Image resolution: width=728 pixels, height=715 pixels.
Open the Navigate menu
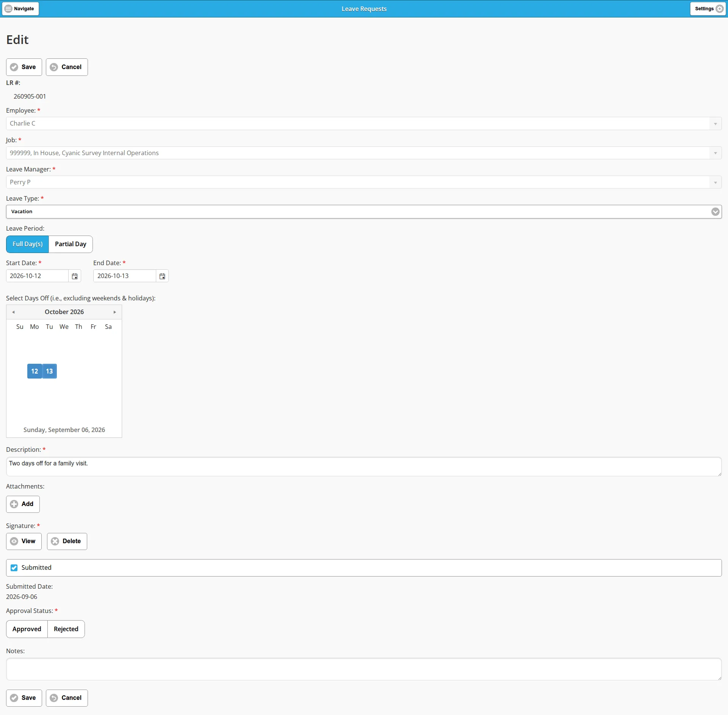(x=20, y=9)
